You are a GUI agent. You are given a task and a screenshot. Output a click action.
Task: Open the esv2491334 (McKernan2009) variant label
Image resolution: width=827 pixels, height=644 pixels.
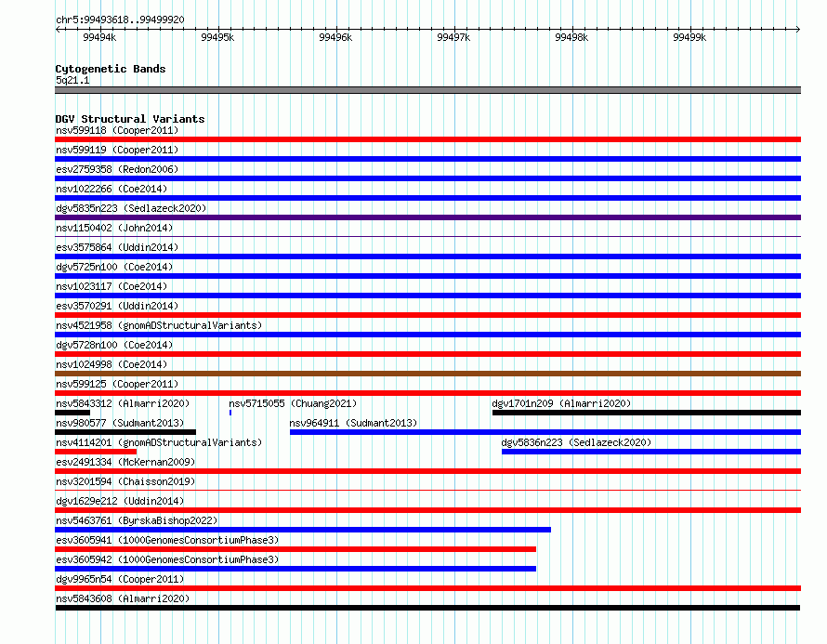[x=125, y=462]
